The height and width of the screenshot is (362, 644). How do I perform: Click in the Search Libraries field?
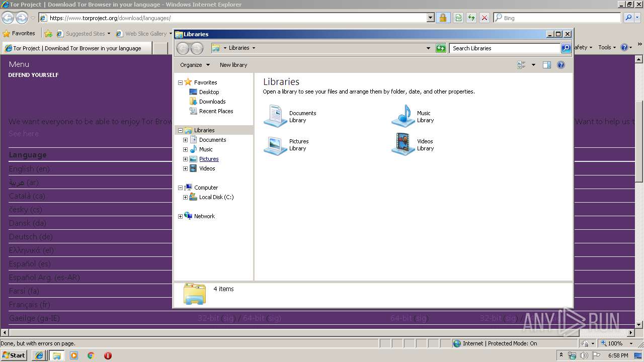click(505, 48)
